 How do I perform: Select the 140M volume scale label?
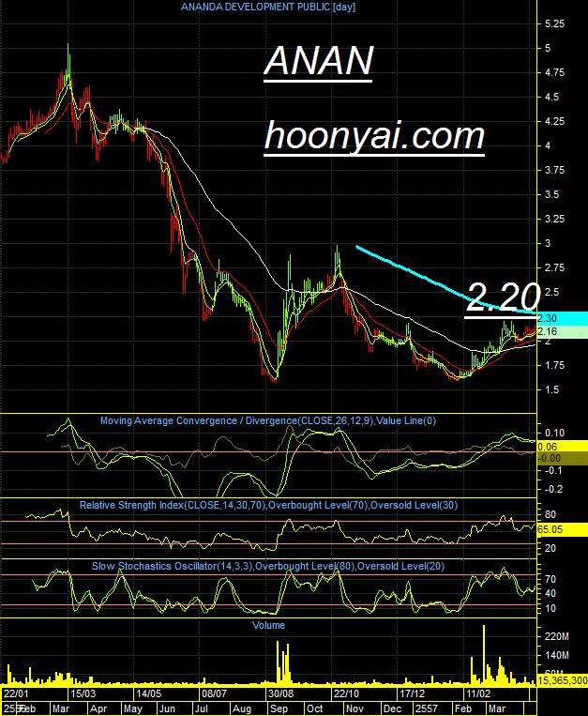pyautogui.click(x=556, y=656)
